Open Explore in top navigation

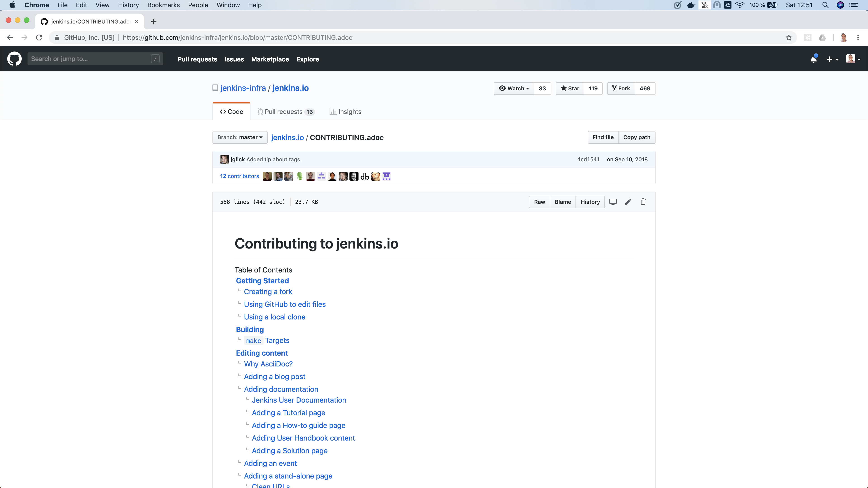(308, 59)
